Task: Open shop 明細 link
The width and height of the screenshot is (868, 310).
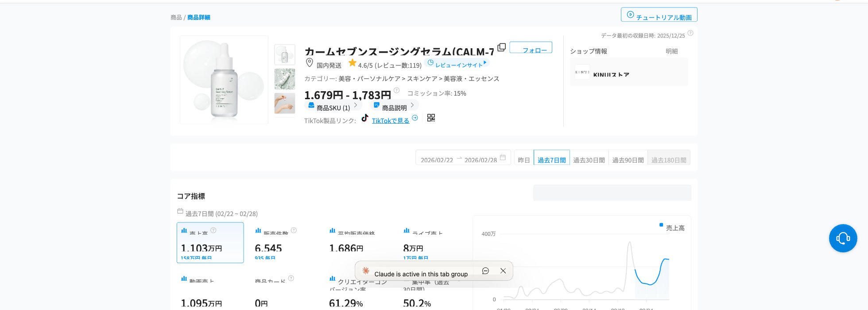Action: pyautogui.click(x=672, y=51)
